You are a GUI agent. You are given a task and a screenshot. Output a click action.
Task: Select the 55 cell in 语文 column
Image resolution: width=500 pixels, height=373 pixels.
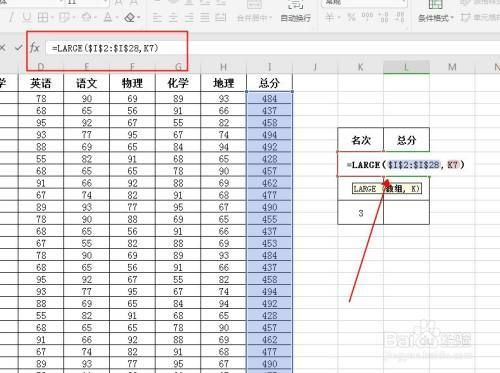click(x=87, y=243)
